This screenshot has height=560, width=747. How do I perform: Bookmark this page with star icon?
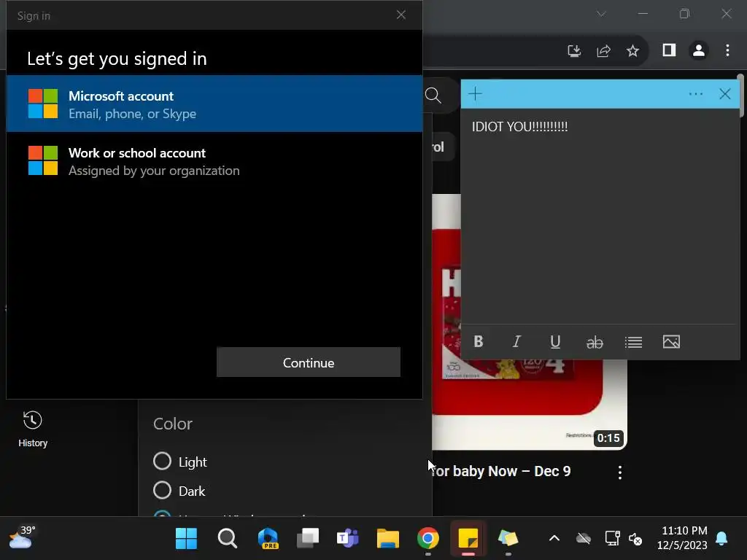(632, 50)
